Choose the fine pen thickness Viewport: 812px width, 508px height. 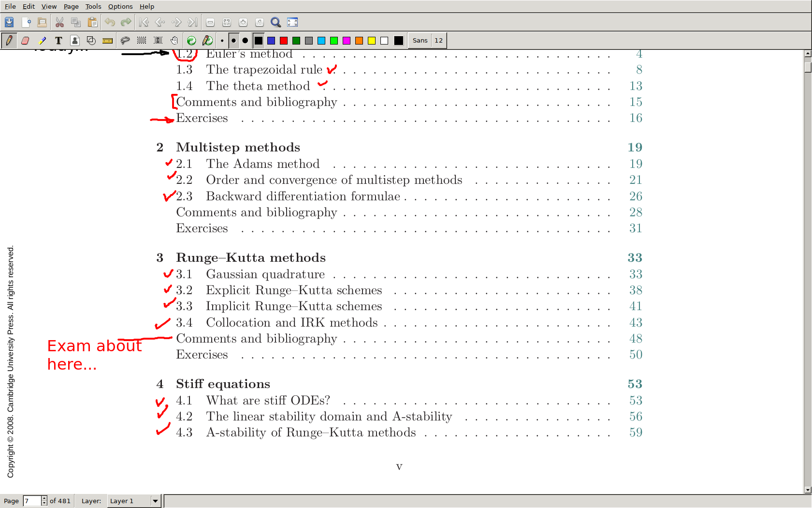tap(222, 41)
